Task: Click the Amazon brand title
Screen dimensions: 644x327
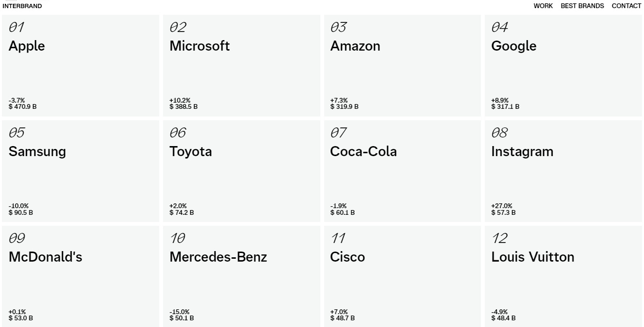Action: pyautogui.click(x=355, y=46)
